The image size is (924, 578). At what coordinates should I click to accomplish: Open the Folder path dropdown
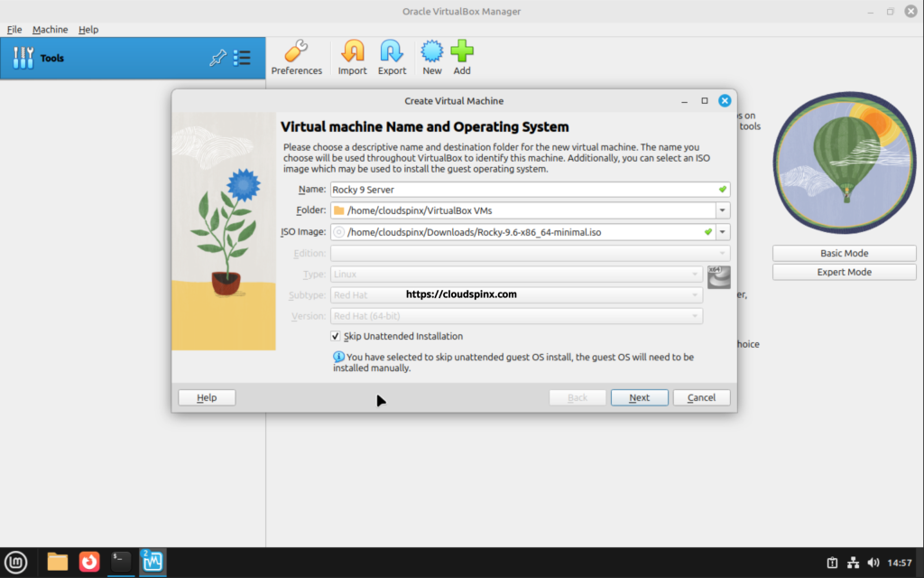point(722,210)
